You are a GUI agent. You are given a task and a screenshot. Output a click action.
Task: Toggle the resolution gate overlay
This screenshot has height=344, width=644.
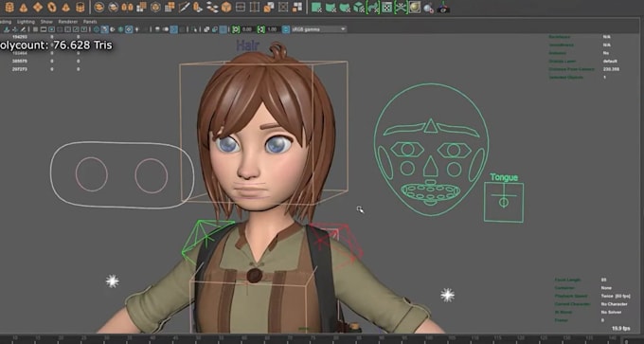click(x=52, y=29)
